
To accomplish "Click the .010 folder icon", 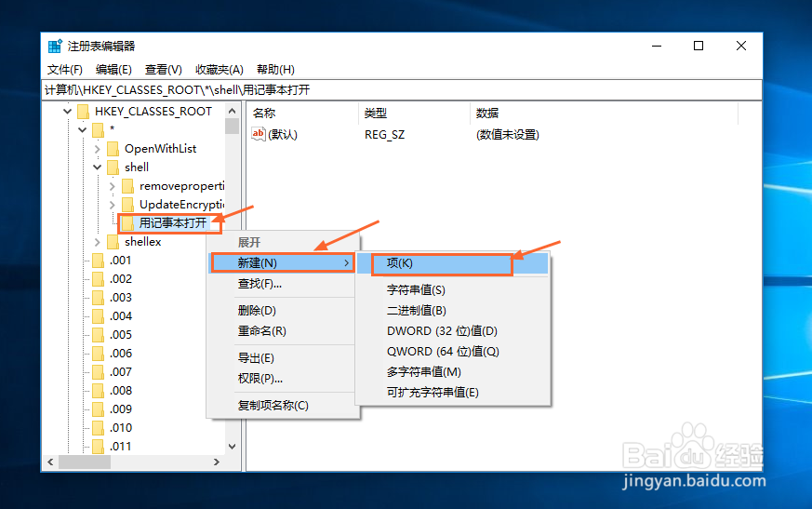I will (x=98, y=429).
